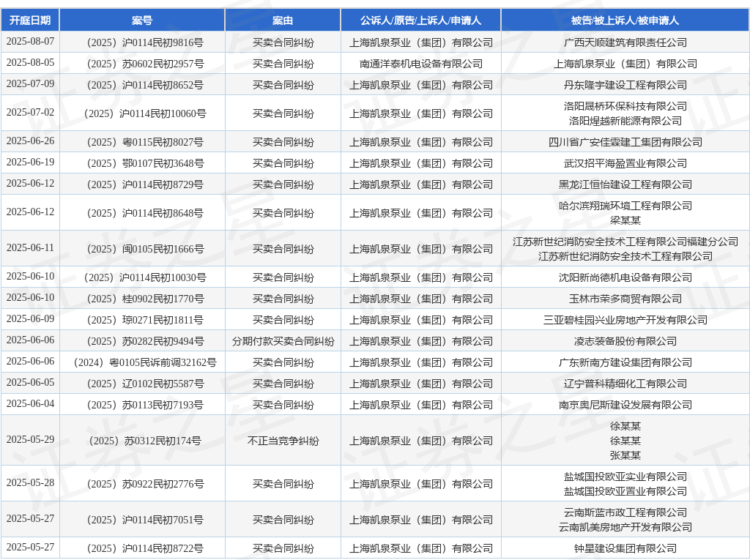Select the date cell 2025-07-09
Screen dimensions: 750x560
coord(30,83)
